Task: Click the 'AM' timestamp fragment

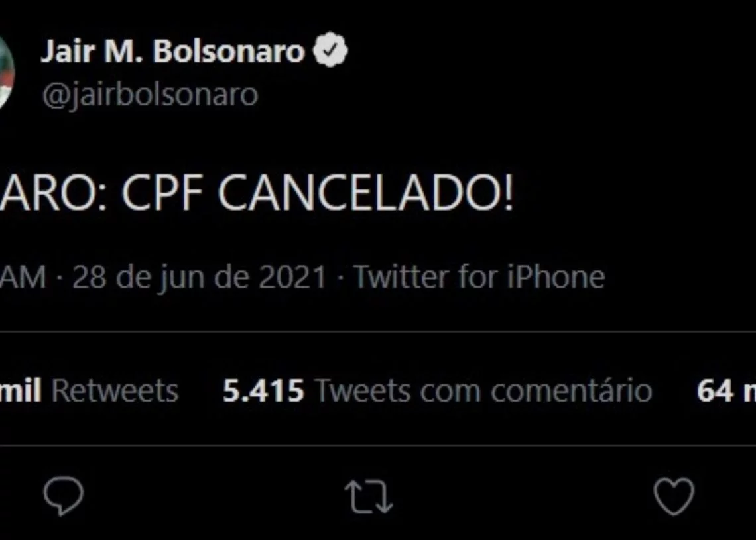Action: [23, 278]
